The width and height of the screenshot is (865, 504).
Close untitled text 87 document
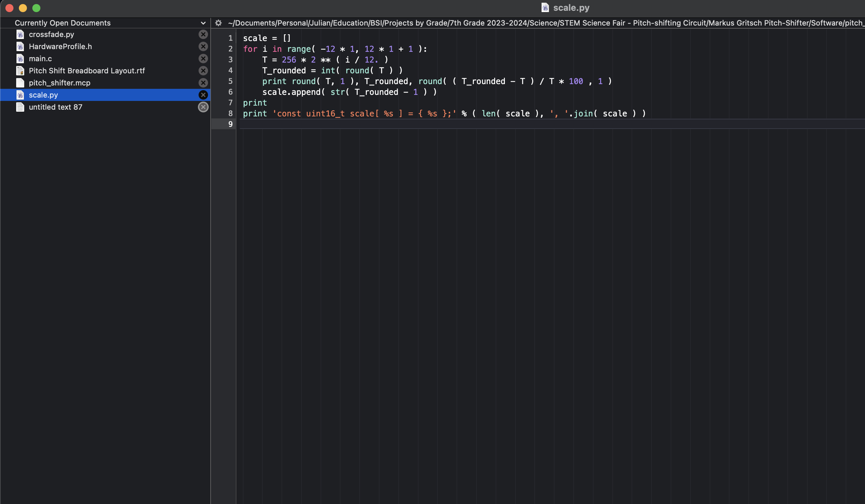point(203,107)
